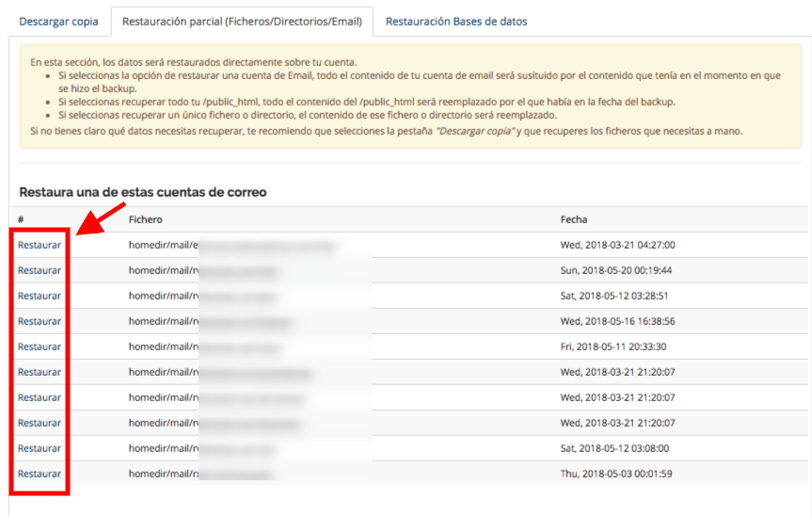812x516 pixels.
Task: Restore the mail backup from 2018-05-16 16:38:56
Action: pos(40,321)
